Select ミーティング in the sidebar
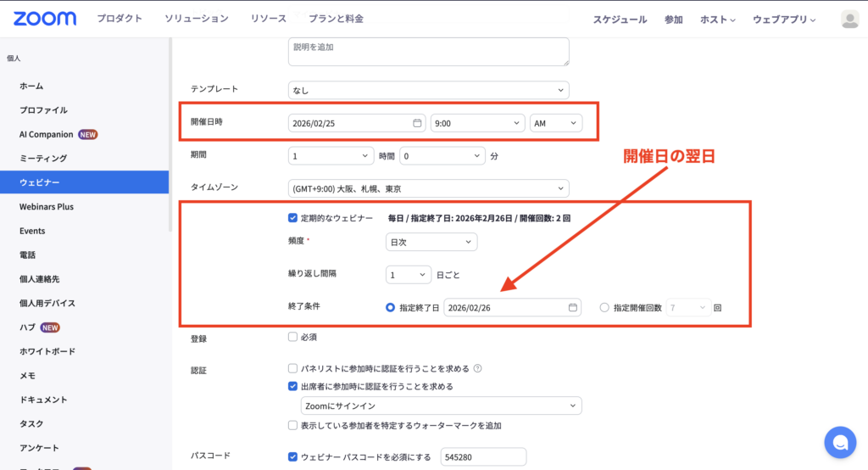 tap(43, 158)
